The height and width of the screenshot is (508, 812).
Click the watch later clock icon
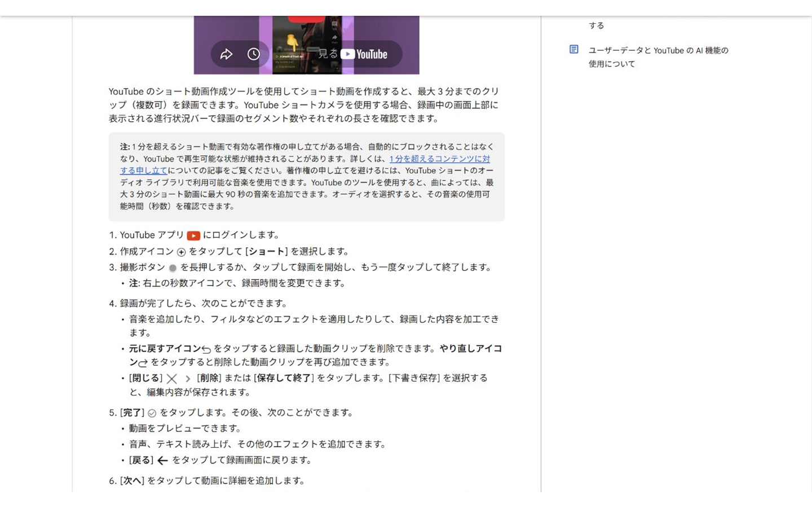pyautogui.click(x=254, y=54)
